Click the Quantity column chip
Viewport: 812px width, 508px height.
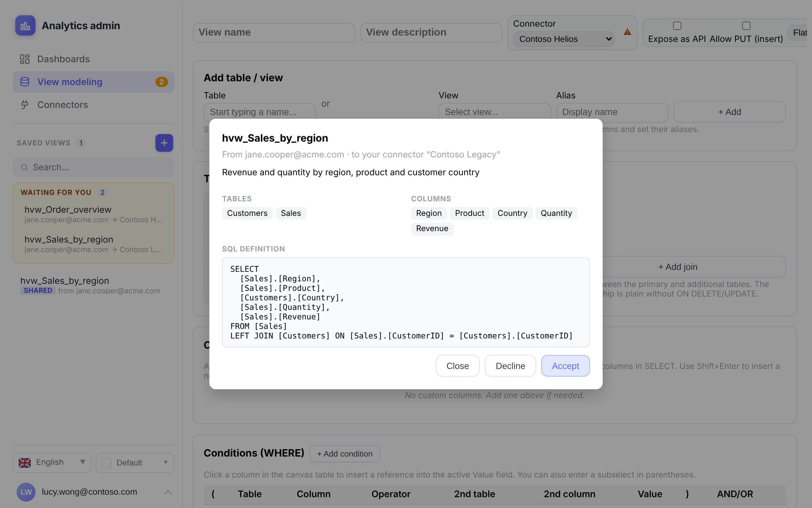(x=556, y=213)
